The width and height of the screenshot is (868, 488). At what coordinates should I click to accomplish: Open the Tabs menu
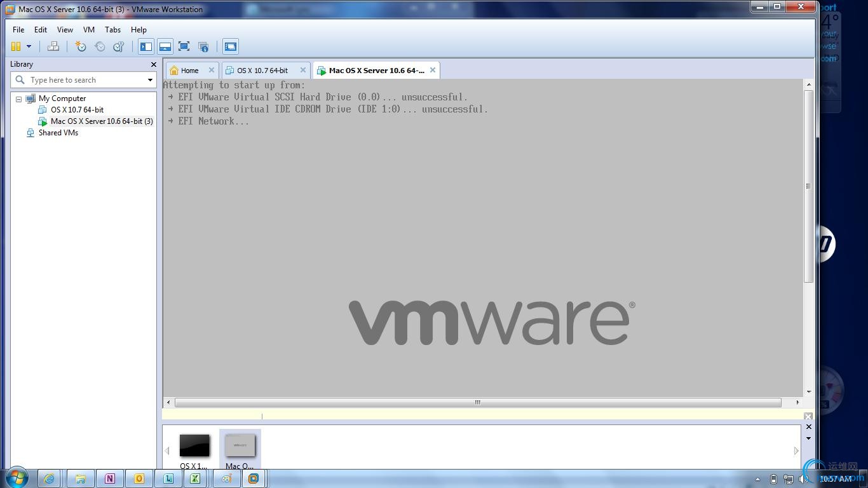[x=112, y=30]
